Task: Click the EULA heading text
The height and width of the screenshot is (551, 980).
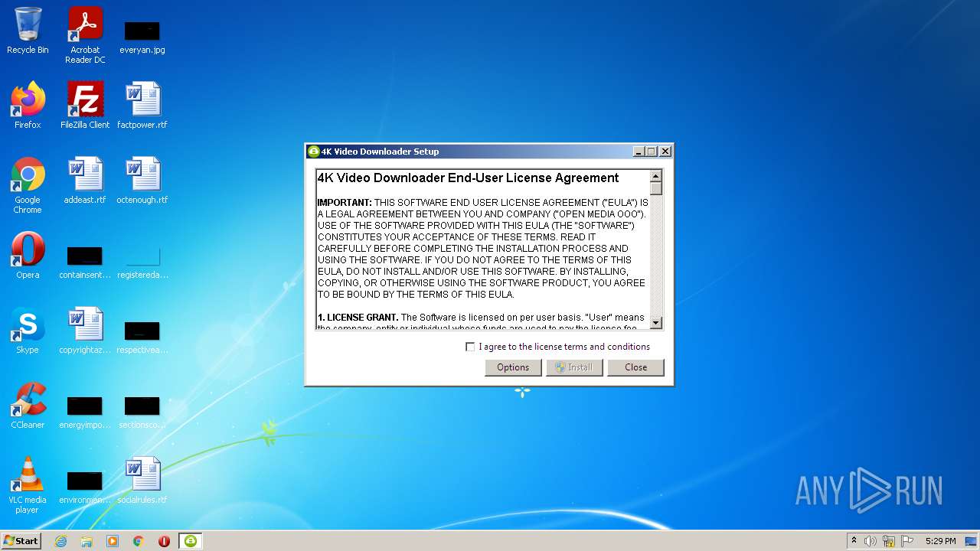Action: click(468, 178)
